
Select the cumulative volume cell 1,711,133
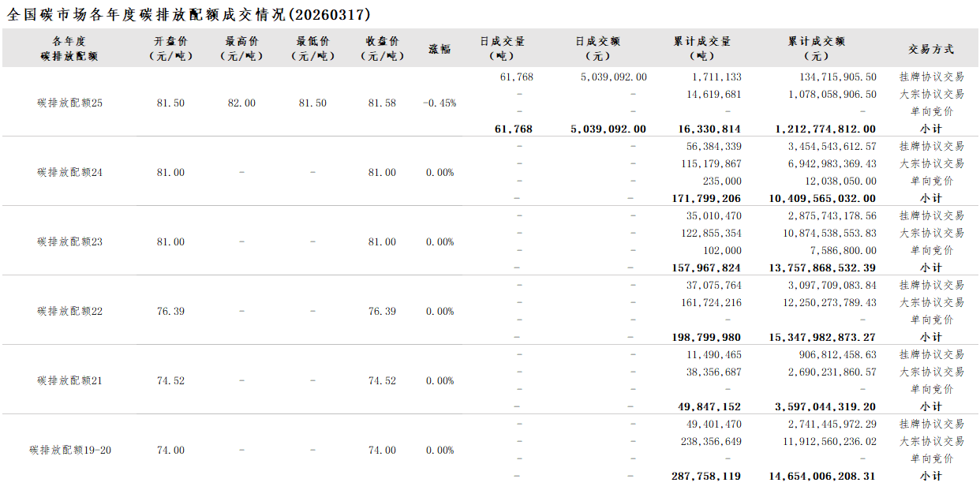[716, 77]
